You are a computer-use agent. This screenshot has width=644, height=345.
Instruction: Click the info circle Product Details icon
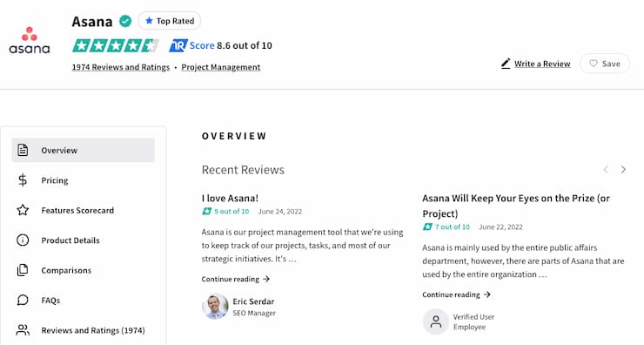[23, 240]
